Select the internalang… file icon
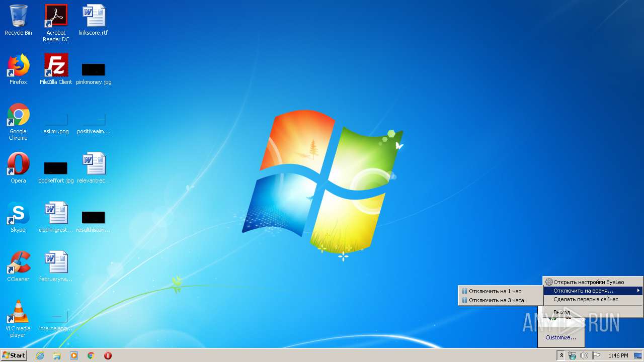This screenshot has width=644, height=362. click(56, 320)
